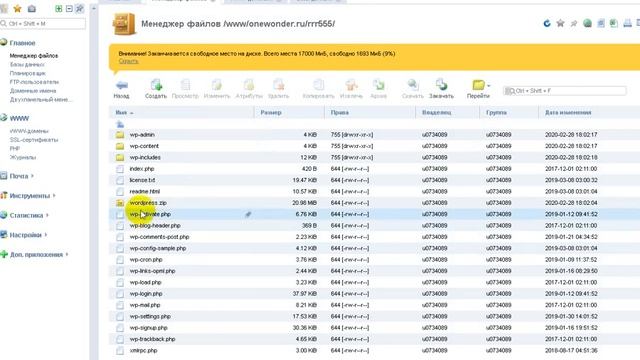Open the Двухпанельный менеджер sidebar item
Screen dimensions: 640x360
(41, 100)
